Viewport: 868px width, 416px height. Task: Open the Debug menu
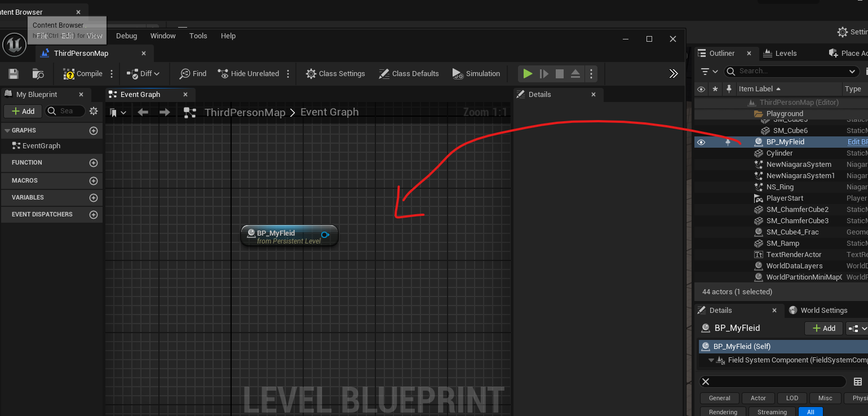click(x=126, y=36)
